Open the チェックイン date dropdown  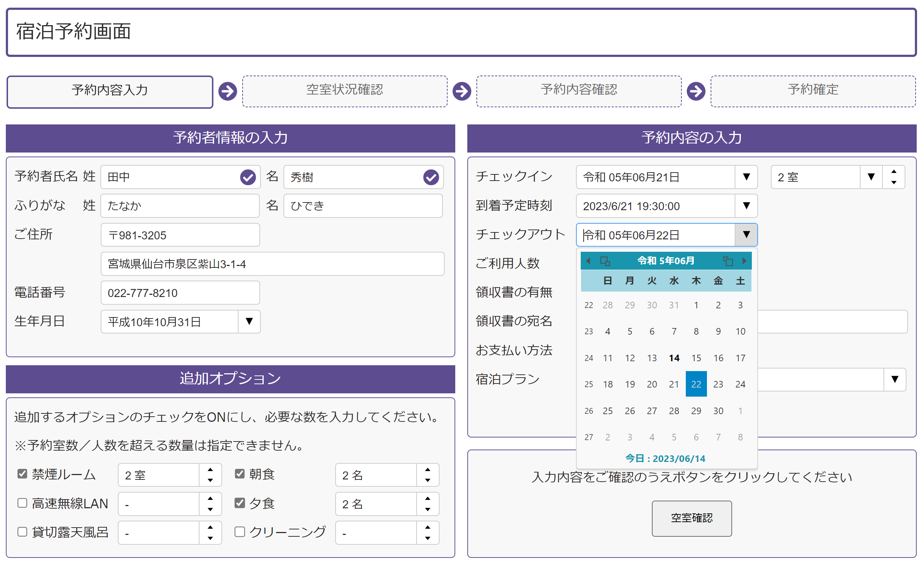pyautogui.click(x=746, y=177)
